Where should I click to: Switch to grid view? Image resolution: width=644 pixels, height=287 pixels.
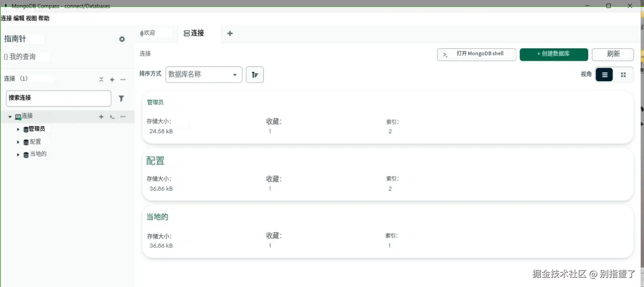coord(623,75)
